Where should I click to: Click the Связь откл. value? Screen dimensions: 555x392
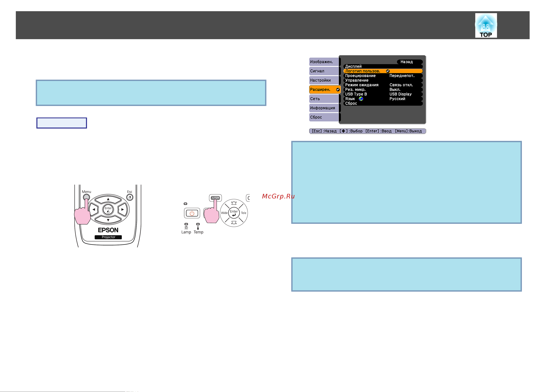(x=401, y=85)
